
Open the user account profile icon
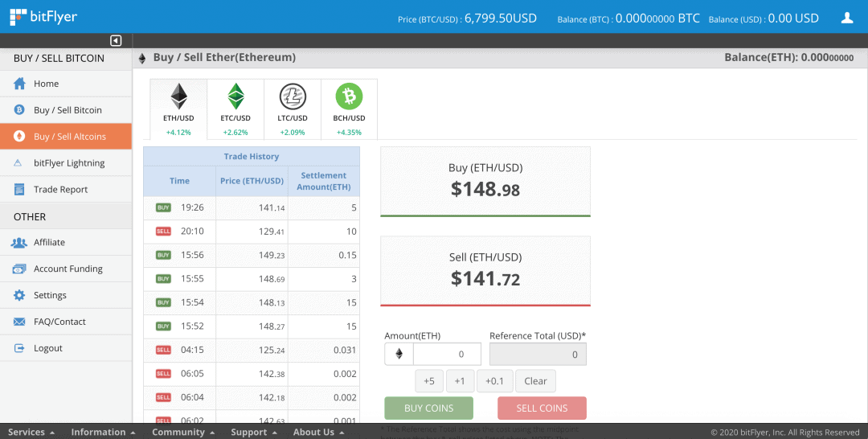(x=847, y=18)
